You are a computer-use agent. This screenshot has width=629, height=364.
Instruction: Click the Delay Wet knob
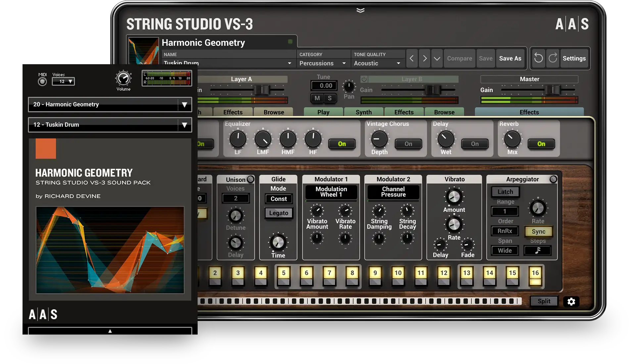tap(446, 139)
